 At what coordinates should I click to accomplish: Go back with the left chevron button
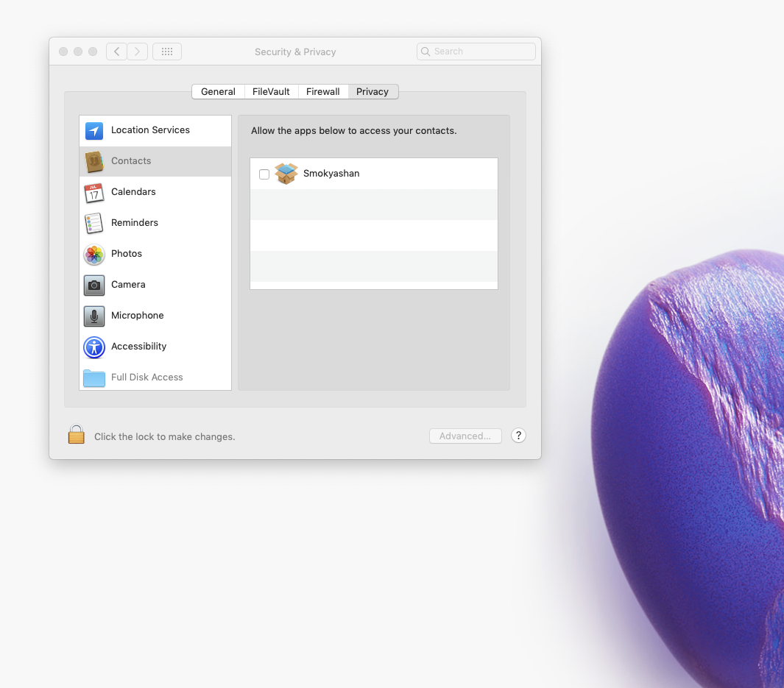click(x=116, y=52)
